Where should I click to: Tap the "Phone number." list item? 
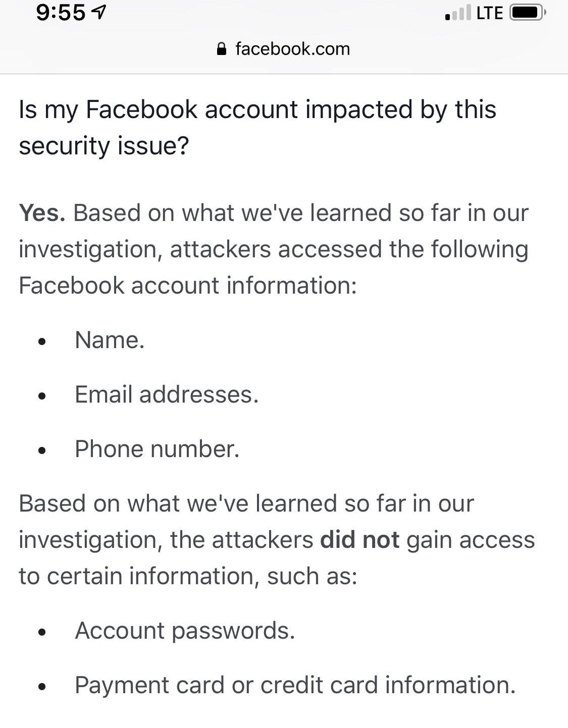157,449
